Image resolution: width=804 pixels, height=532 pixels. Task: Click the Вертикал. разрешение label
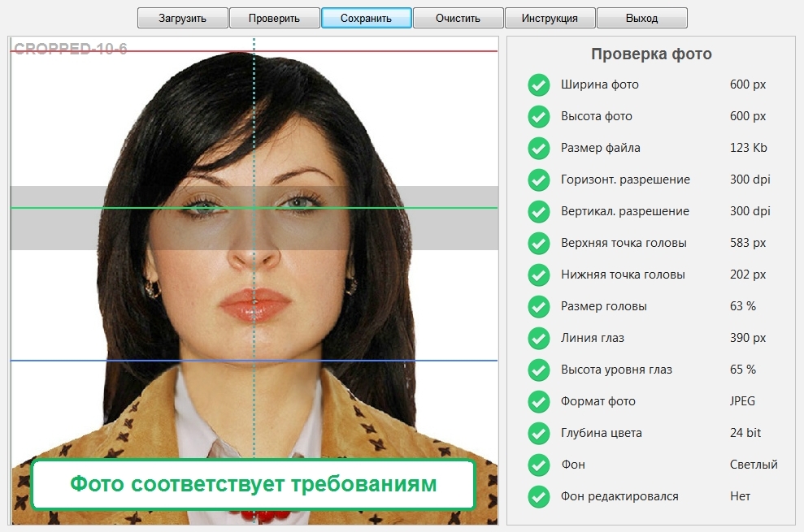click(624, 211)
